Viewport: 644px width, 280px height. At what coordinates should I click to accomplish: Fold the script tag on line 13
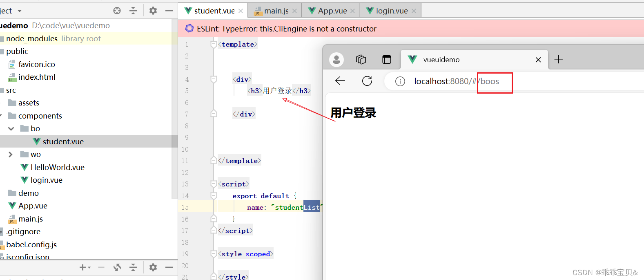click(214, 184)
